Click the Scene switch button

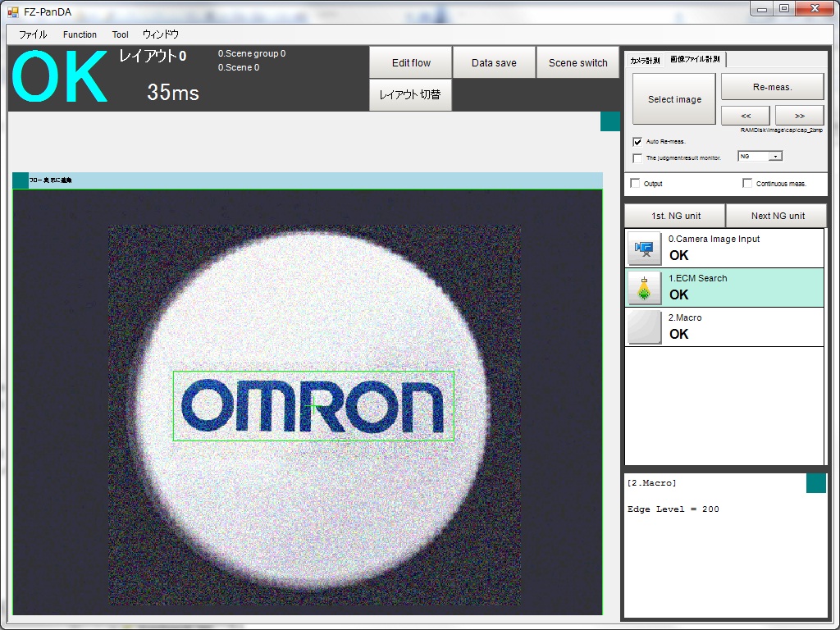click(578, 62)
